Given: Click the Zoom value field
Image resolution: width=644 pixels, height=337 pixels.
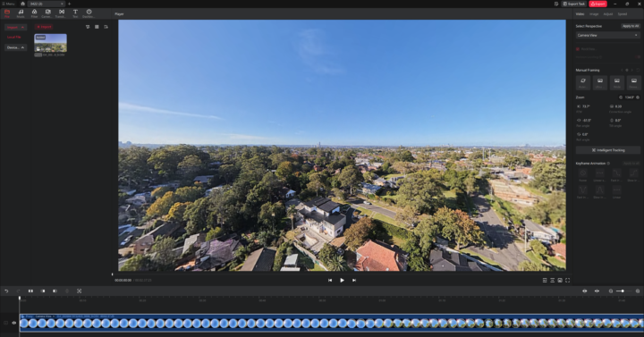Looking at the screenshot, I should (x=629, y=97).
